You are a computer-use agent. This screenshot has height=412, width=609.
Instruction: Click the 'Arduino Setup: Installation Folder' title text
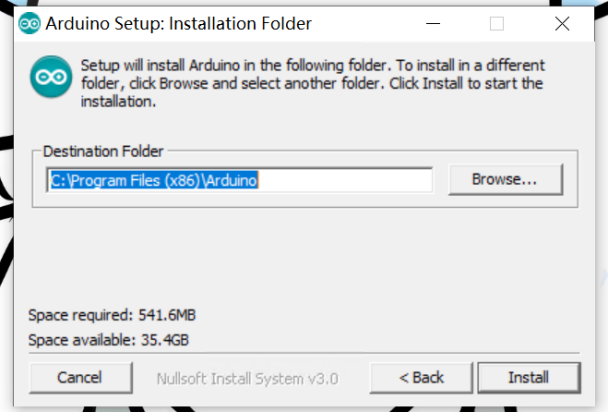point(179,24)
